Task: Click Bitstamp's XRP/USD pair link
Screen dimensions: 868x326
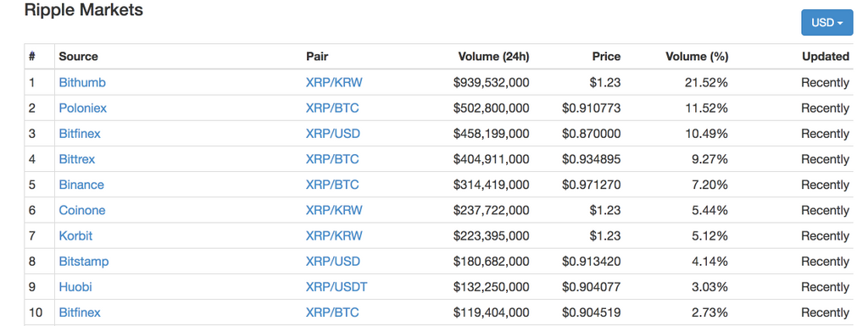Action: pos(332,262)
